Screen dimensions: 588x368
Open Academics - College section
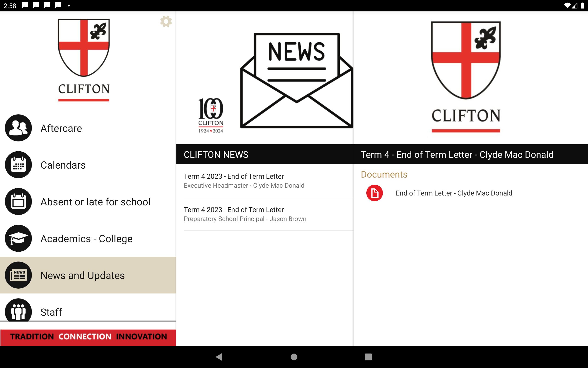pos(87,239)
